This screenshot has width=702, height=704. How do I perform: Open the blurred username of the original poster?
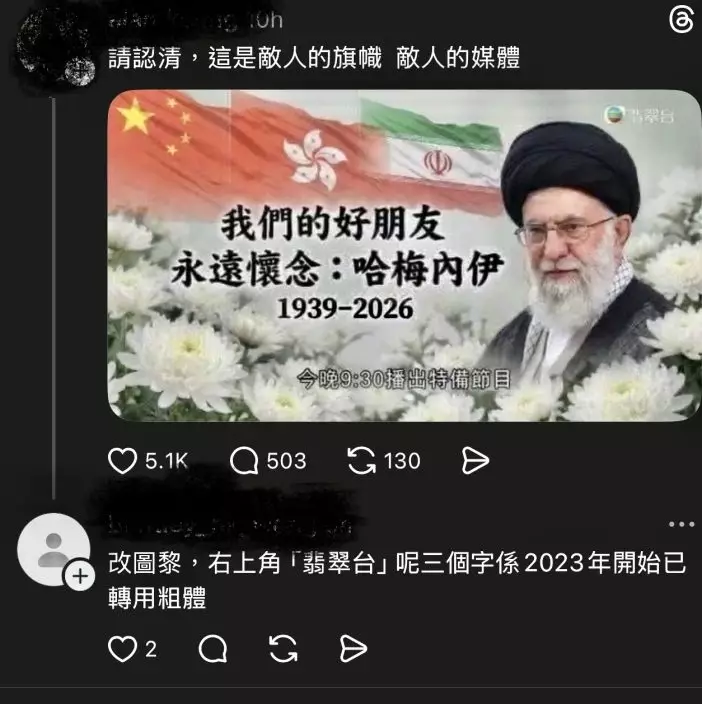(x=175, y=21)
